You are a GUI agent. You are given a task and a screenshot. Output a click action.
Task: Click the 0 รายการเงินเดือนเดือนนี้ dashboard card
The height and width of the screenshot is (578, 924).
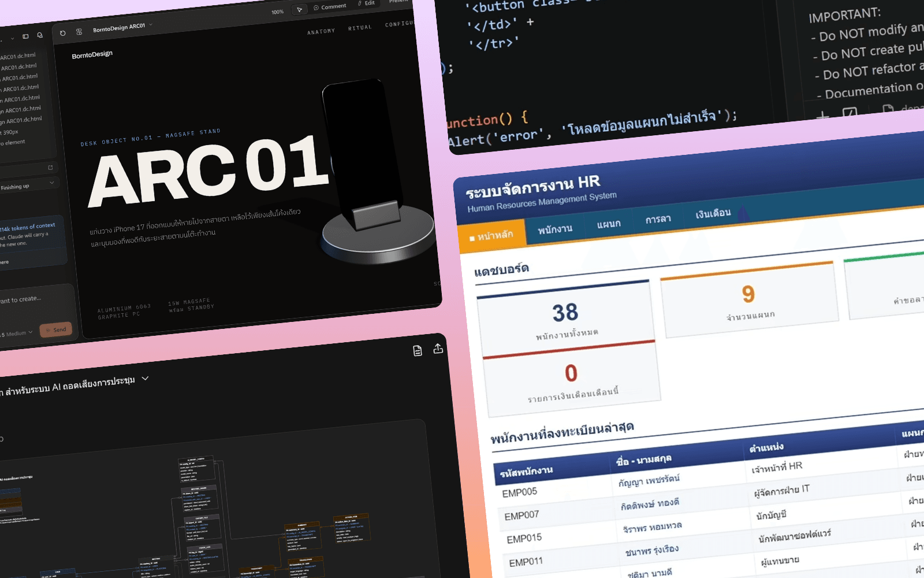(572, 379)
